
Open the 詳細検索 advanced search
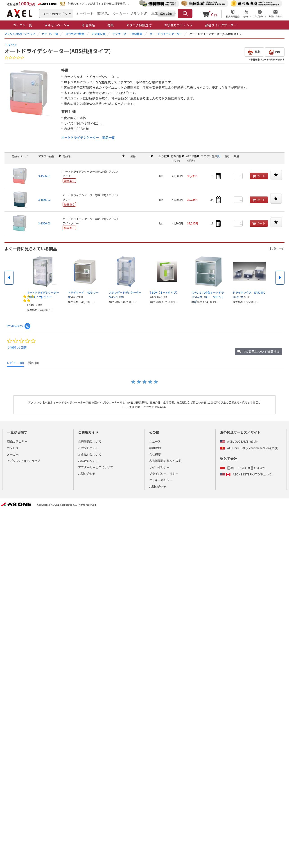(x=166, y=14)
